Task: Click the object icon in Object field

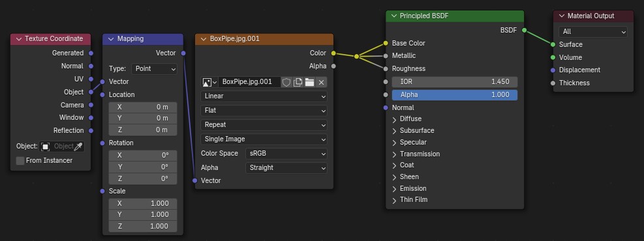Action: (x=45, y=147)
